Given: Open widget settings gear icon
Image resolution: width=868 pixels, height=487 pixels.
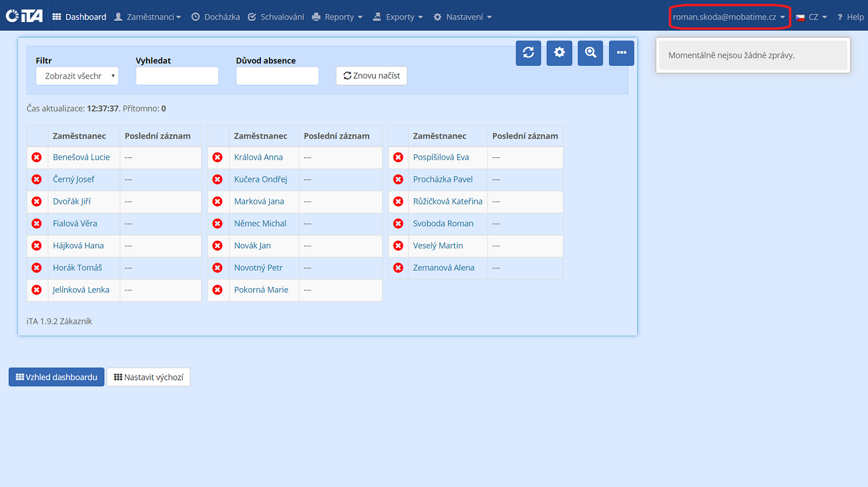Looking at the screenshot, I should [559, 53].
